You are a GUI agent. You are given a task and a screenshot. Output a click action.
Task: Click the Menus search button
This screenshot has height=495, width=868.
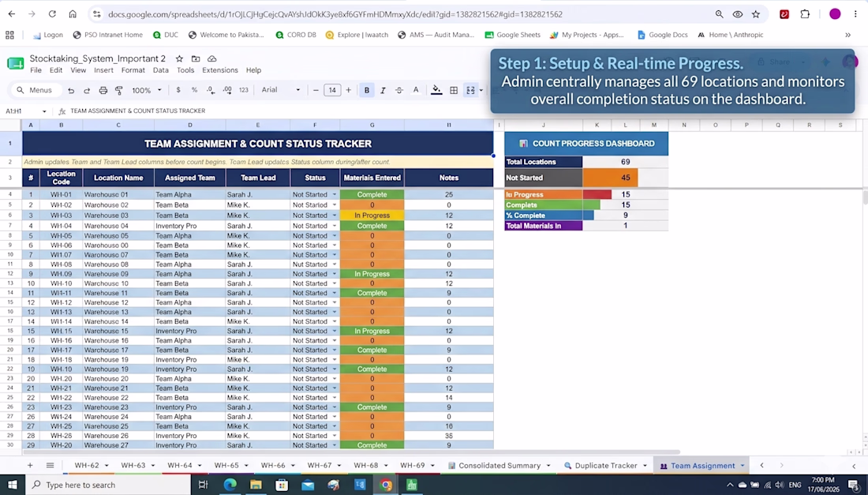click(34, 90)
